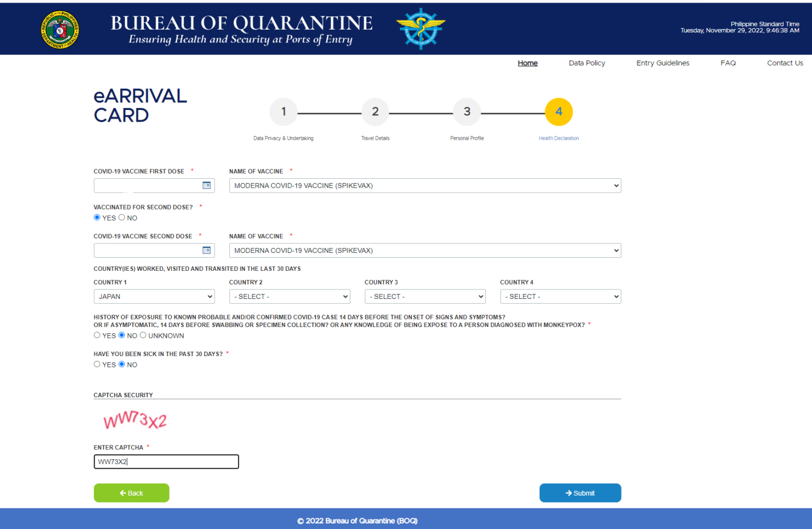Select UNKNOWN for exposure history

(x=143, y=335)
